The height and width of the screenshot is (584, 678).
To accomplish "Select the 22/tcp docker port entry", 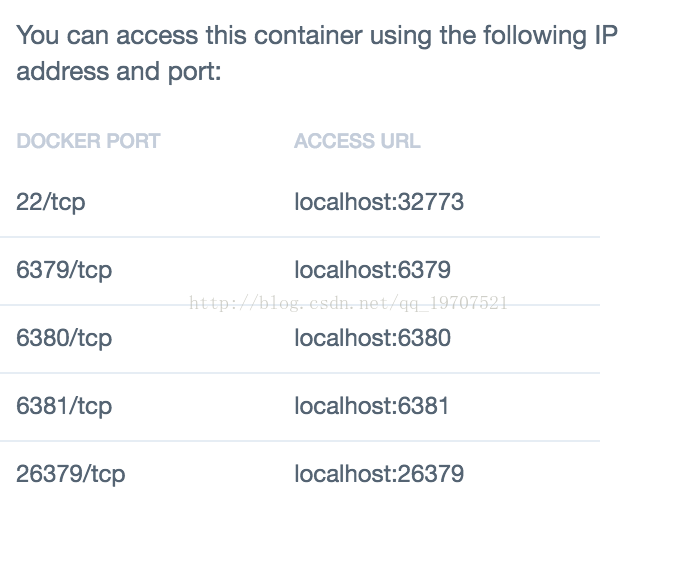I will click(51, 202).
